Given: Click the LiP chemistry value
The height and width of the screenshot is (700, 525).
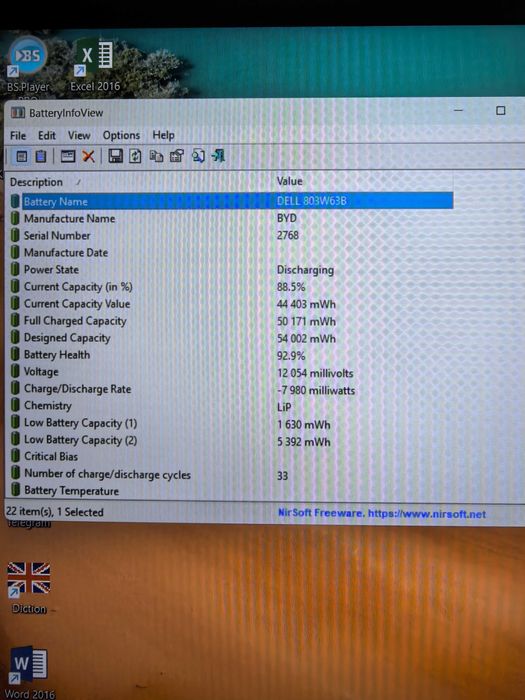Looking at the screenshot, I should click(x=284, y=407).
